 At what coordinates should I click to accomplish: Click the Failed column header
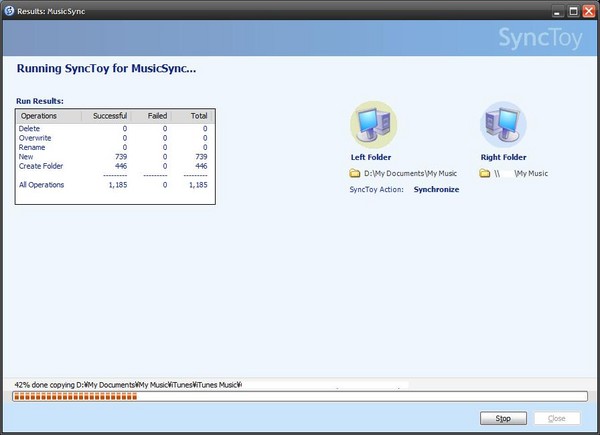coord(151,116)
